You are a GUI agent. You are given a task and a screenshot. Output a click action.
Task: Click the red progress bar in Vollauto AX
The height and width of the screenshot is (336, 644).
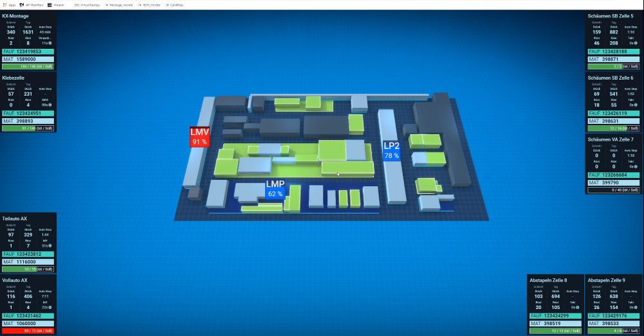pyautogui.click(x=28, y=331)
